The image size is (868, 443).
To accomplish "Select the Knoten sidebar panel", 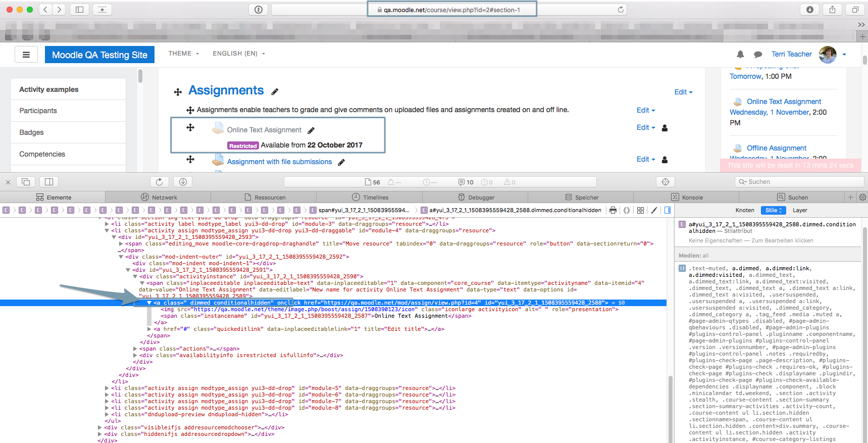I will pos(745,210).
